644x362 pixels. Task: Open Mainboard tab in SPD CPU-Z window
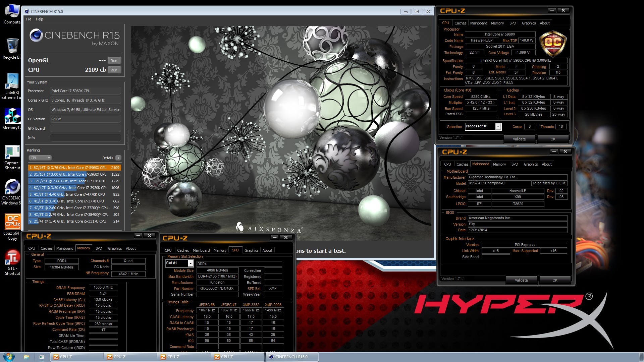click(201, 250)
